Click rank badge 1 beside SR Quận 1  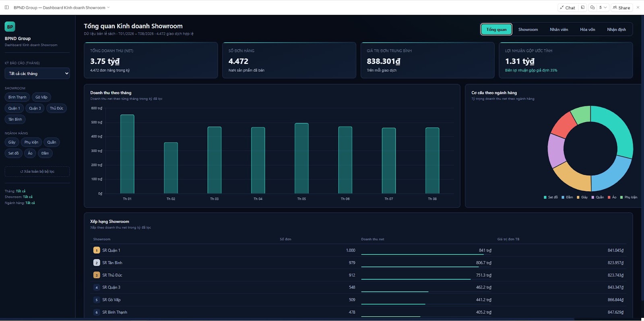coord(97,251)
